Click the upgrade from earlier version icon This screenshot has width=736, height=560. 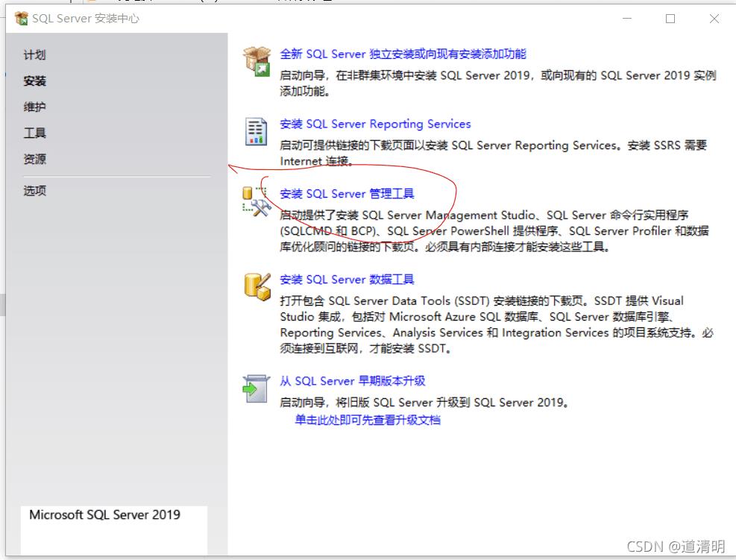[x=257, y=388]
